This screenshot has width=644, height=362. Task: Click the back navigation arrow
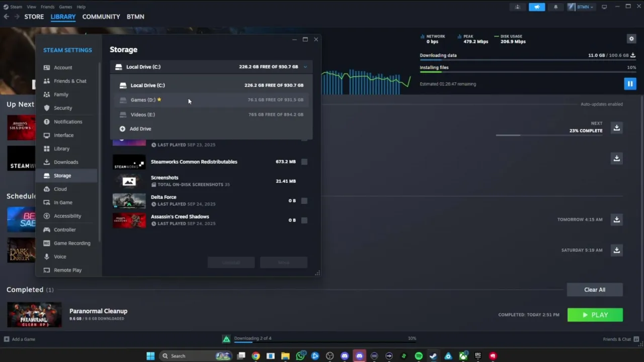point(6,17)
